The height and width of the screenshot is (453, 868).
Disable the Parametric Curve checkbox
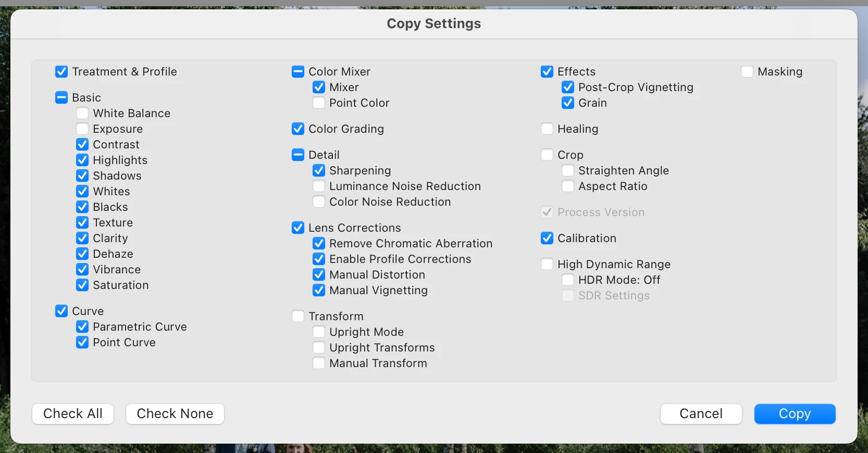82,327
